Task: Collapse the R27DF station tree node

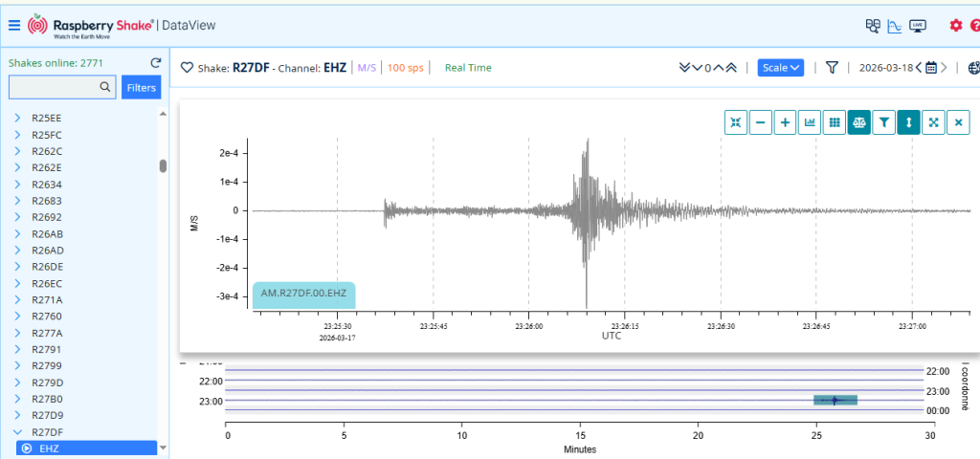Action: pos(18,432)
